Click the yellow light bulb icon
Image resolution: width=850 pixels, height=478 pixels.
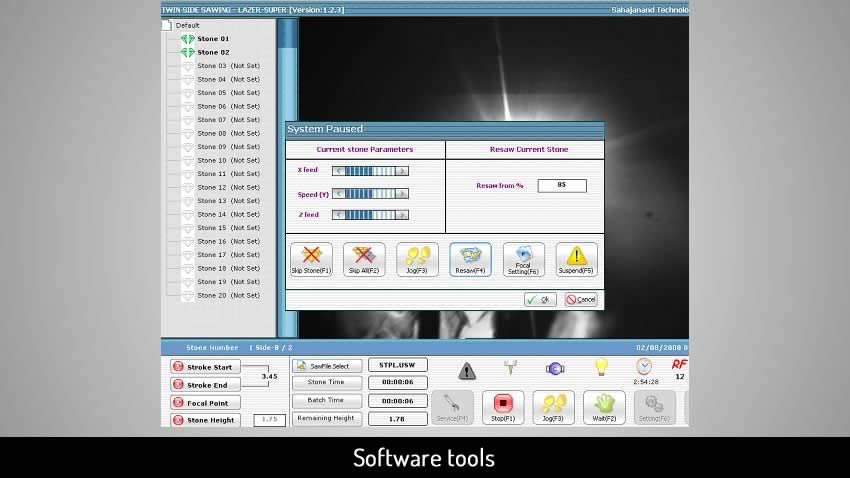pos(601,368)
